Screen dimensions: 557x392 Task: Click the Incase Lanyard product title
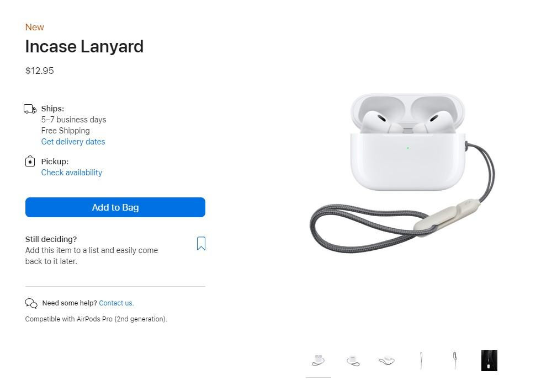click(84, 46)
